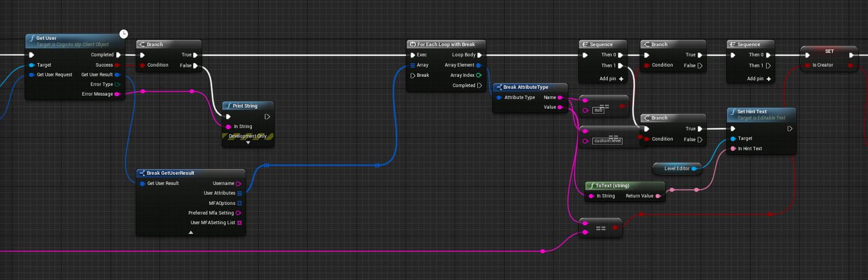
Task: Click the Array Index output pin
Action: pos(478,75)
